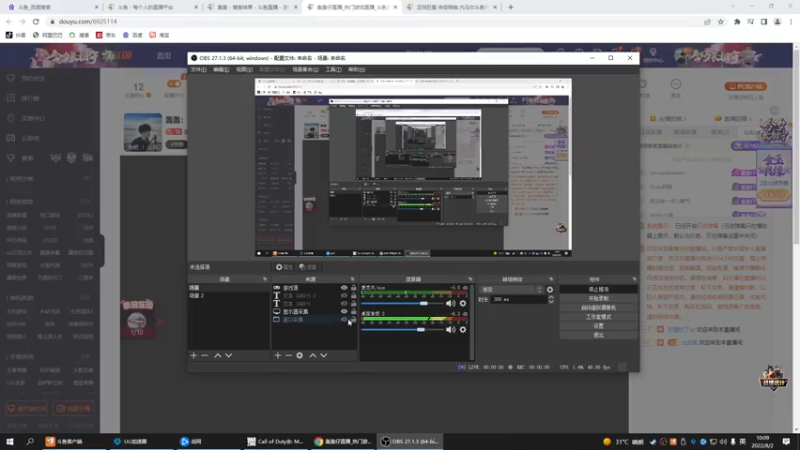Open the Tools menu in OBS
Screen dimensions: 800x450
click(x=333, y=69)
